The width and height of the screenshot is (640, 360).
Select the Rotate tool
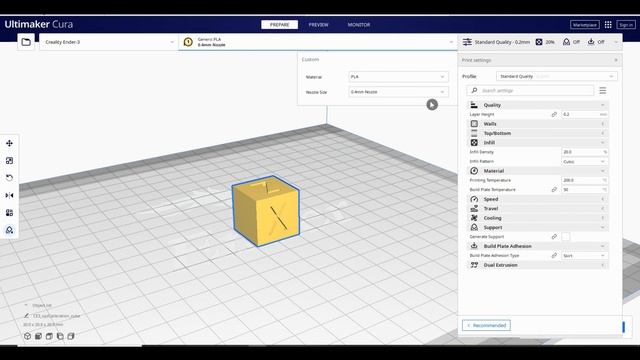(9, 178)
